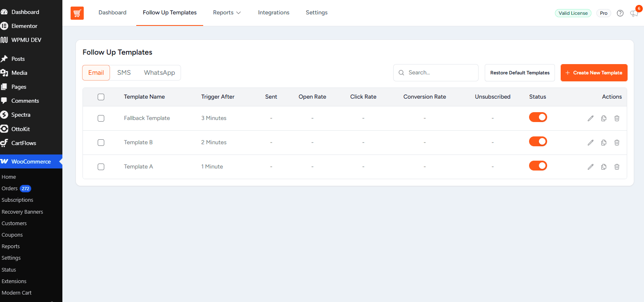
Task: Select the Fallback Template checkbox
Action: click(101, 118)
